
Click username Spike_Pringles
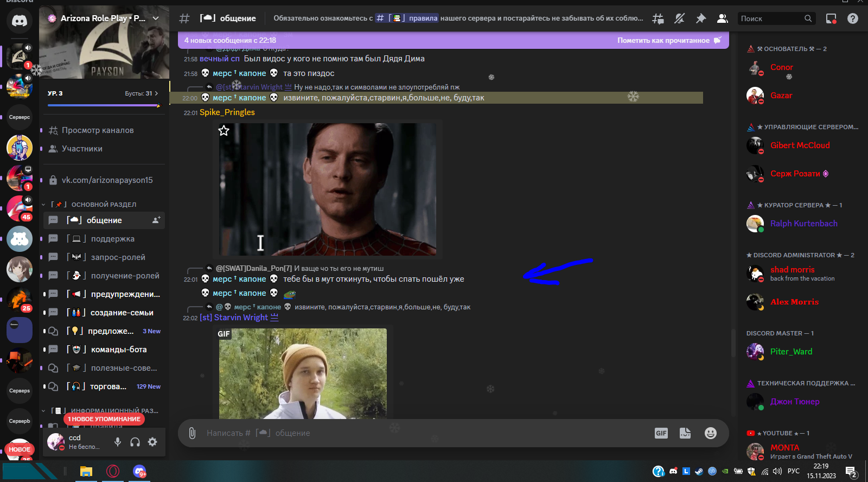coord(227,112)
